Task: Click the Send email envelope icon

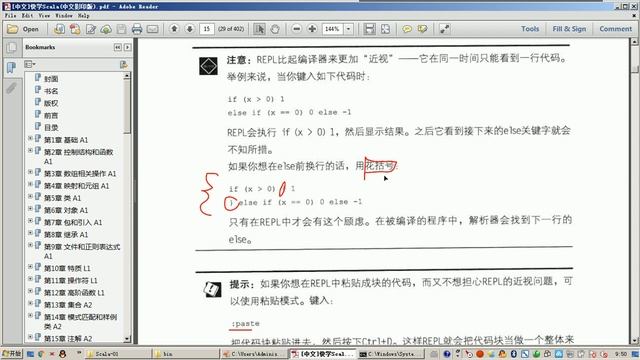Action: coord(153,29)
